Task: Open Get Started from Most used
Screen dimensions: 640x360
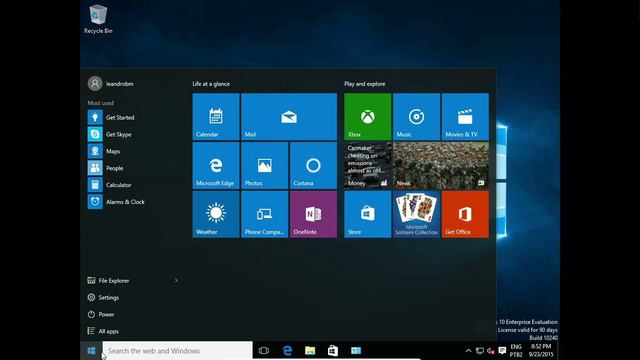Action: click(134, 118)
